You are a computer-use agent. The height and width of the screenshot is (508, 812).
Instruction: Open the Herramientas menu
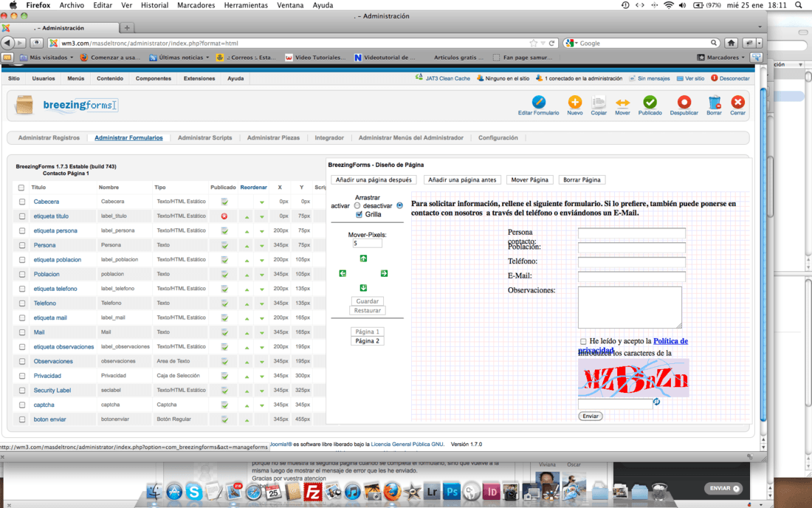click(246, 5)
